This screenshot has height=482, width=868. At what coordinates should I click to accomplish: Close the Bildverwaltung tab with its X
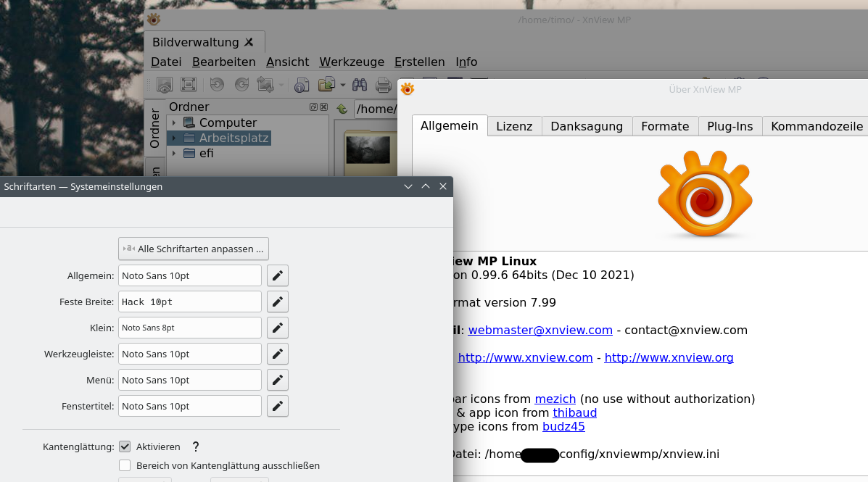(249, 42)
